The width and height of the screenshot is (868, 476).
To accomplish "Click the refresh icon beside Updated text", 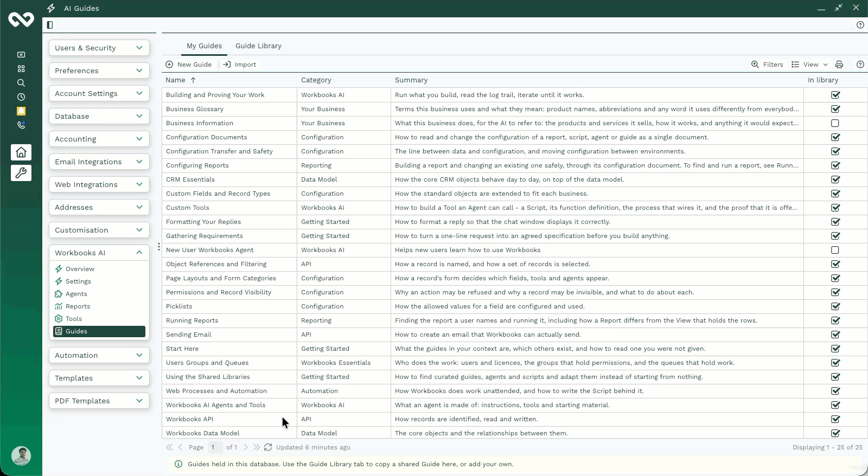I will (268, 447).
